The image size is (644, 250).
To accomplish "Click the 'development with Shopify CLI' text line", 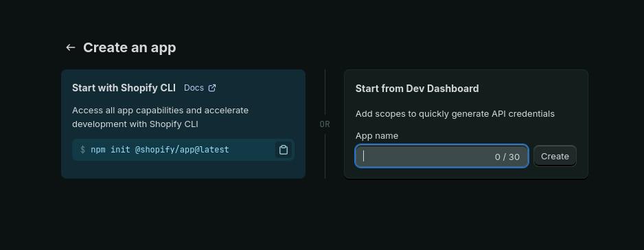I will pos(135,124).
